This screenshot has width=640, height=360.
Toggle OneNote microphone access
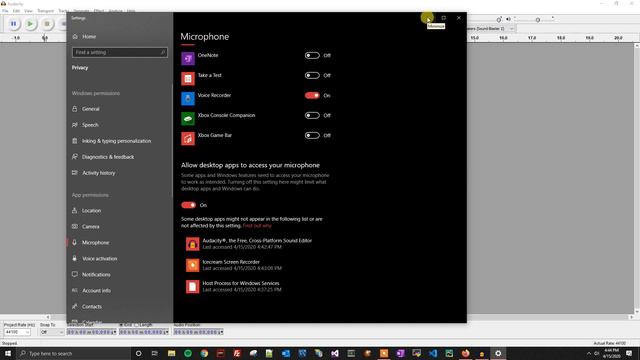pos(312,56)
